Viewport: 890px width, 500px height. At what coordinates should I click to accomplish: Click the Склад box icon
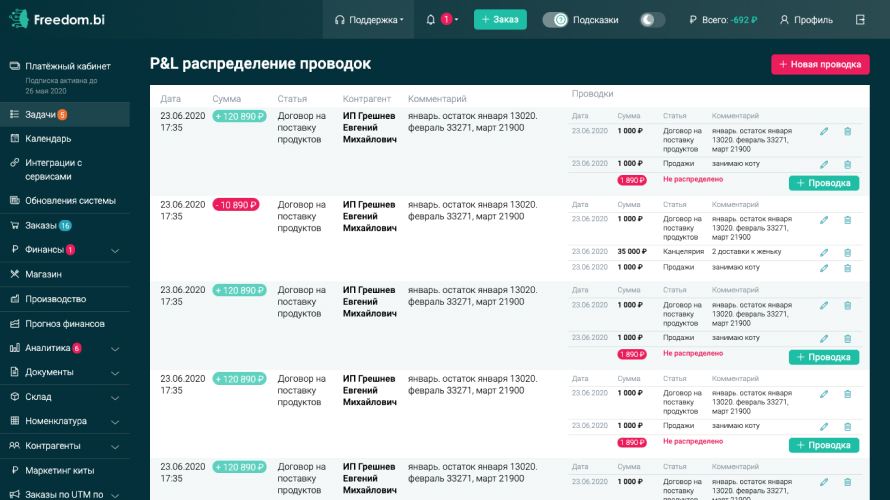(x=15, y=397)
